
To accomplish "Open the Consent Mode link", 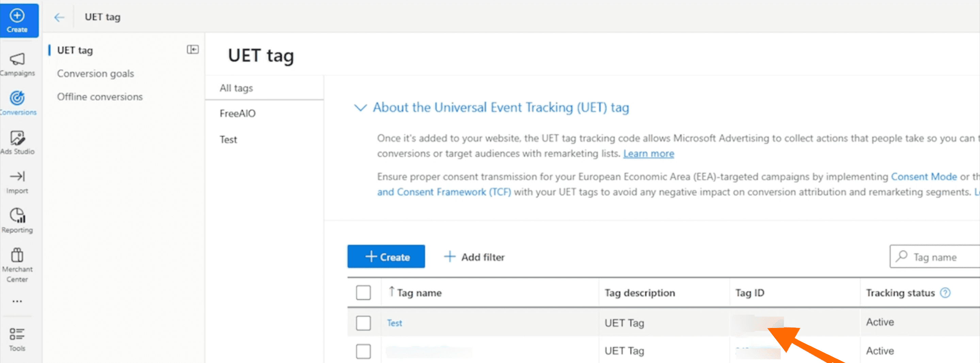I will [924, 177].
